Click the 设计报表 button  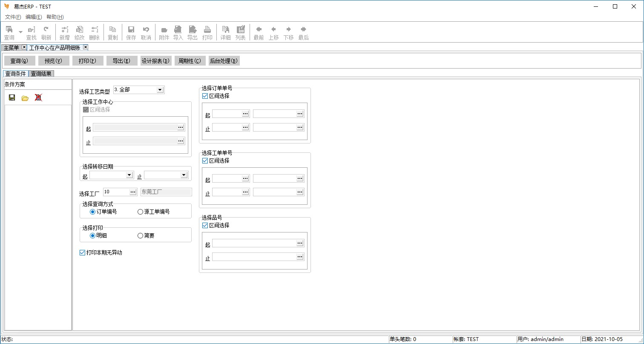(x=156, y=61)
